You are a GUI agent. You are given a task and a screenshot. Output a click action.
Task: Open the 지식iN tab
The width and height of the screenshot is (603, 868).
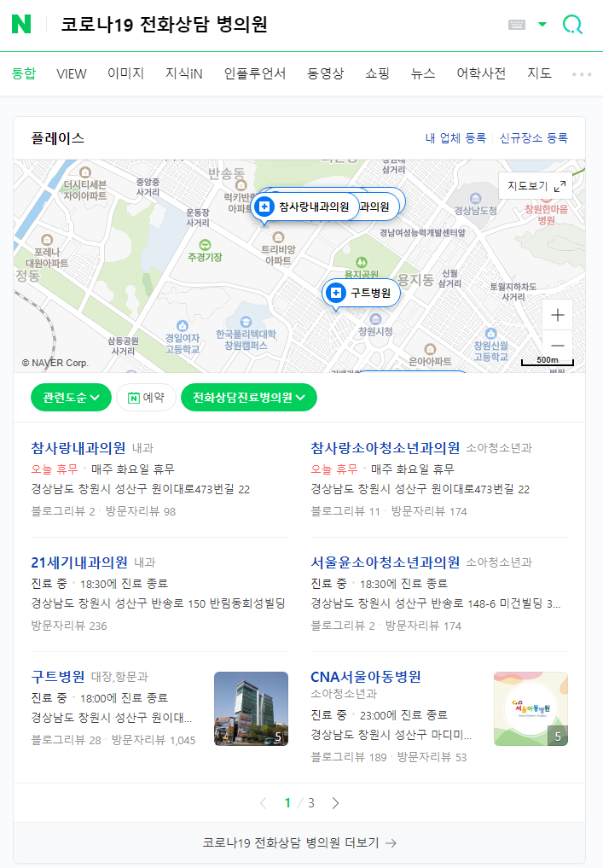[x=184, y=73]
